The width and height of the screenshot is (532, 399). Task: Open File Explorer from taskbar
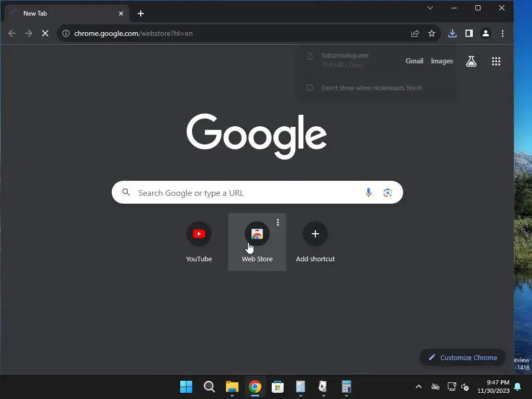(232, 387)
